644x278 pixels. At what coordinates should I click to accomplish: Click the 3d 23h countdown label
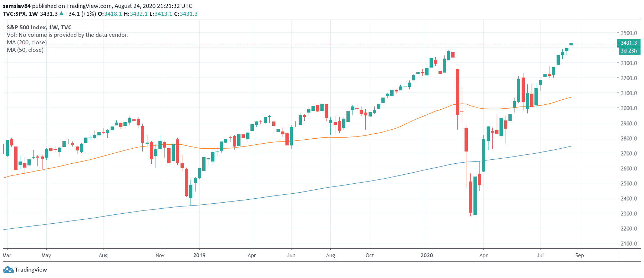[x=628, y=51]
